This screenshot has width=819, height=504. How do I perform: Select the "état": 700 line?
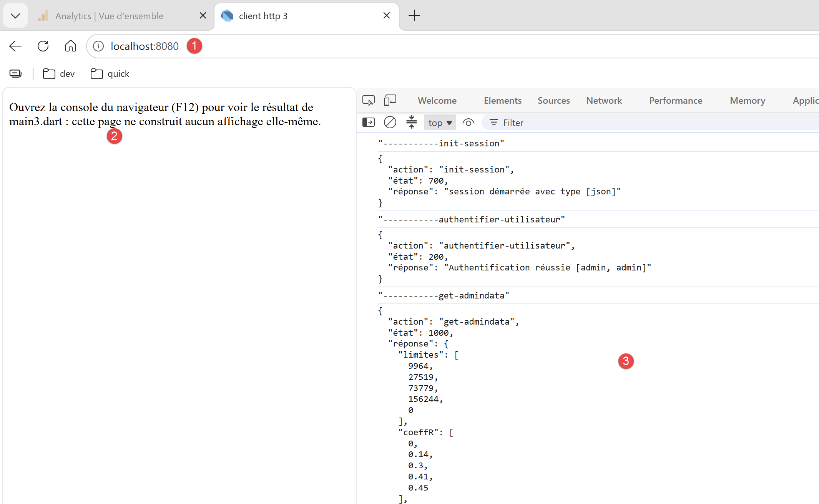(x=418, y=181)
